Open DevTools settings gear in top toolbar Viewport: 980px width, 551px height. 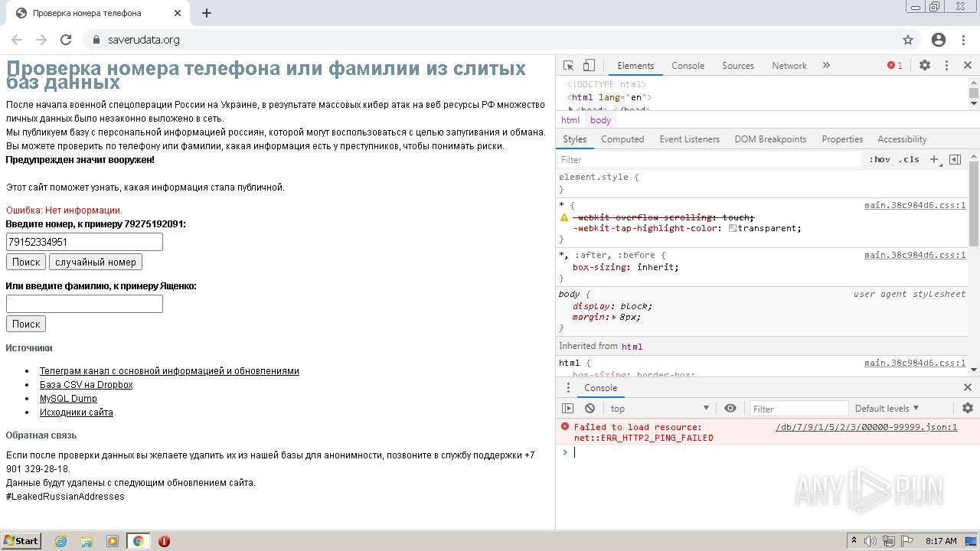[x=925, y=66]
